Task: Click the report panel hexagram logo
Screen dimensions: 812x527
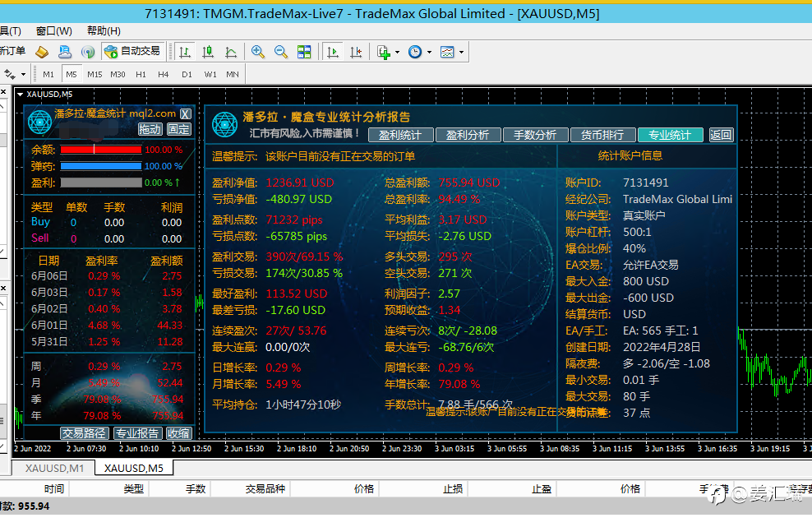Action: (x=224, y=124)
